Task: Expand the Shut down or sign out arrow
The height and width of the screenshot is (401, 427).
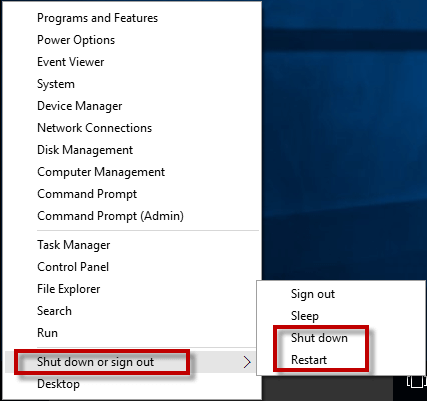Action: coord(247,362)
